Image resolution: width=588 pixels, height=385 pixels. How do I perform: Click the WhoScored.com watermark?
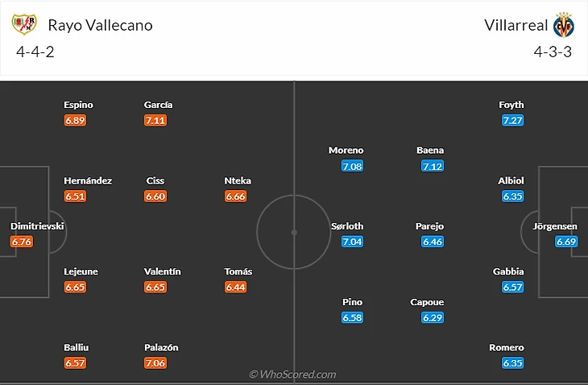pyautogui.click(x=292, y=374)
